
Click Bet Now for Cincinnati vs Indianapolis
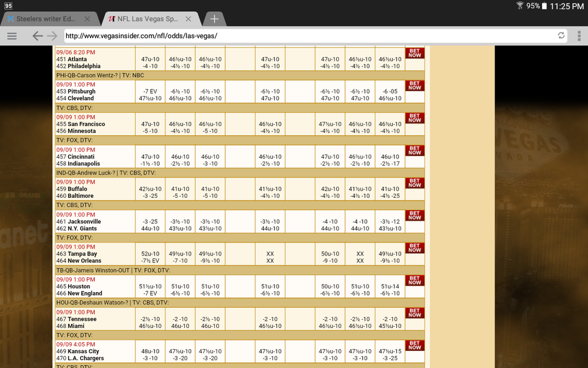pyautogui.click(x=415, y=151)
